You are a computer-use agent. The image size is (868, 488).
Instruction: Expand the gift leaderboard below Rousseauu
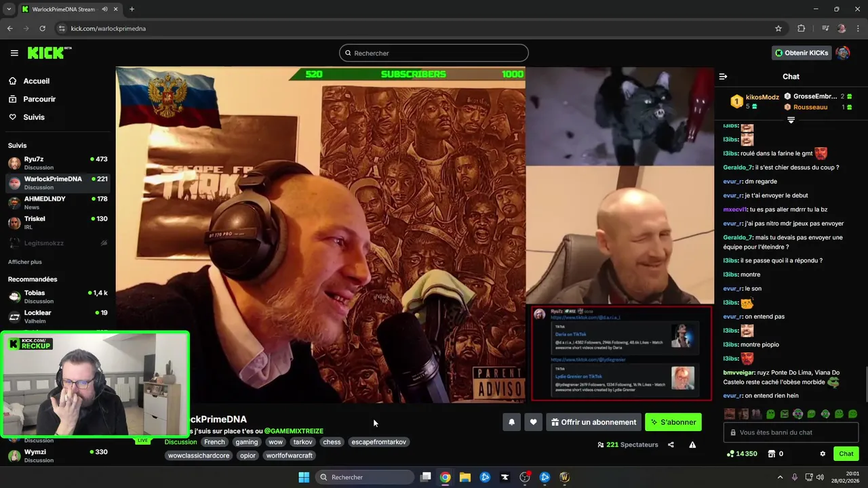tap(791, 120)
